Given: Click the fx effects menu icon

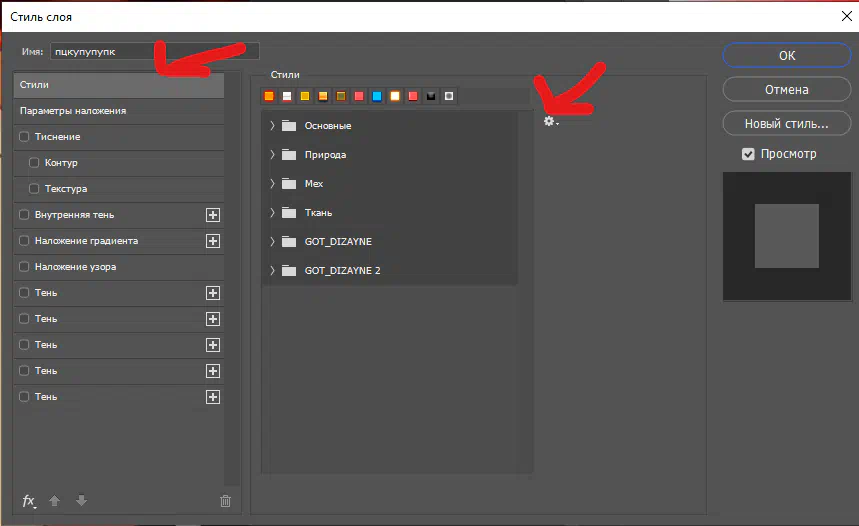Looking at the screenshot, I should [29, 501].
